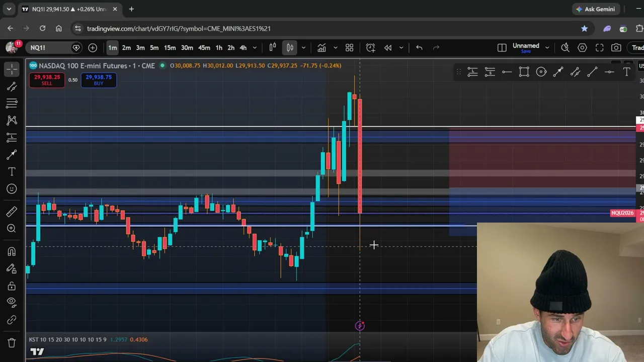Switch to the 1h timeframe
Viewport: 644px width, 362px height.
(219, 48)
